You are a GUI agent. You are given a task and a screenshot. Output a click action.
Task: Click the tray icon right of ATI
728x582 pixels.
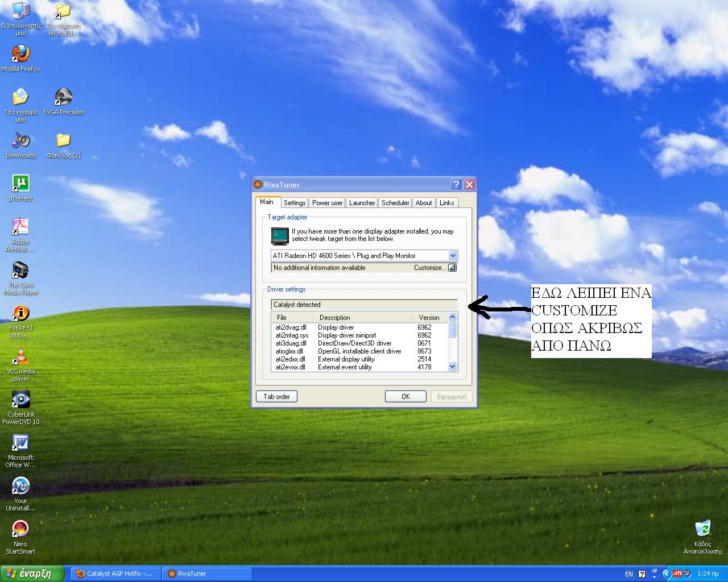(687, 573)
